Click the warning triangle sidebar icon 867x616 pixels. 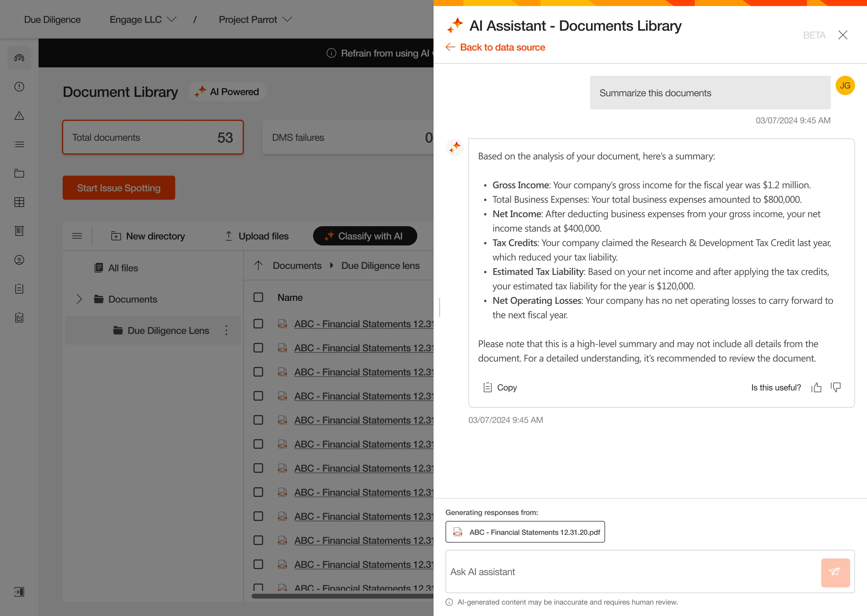point(19,116)
